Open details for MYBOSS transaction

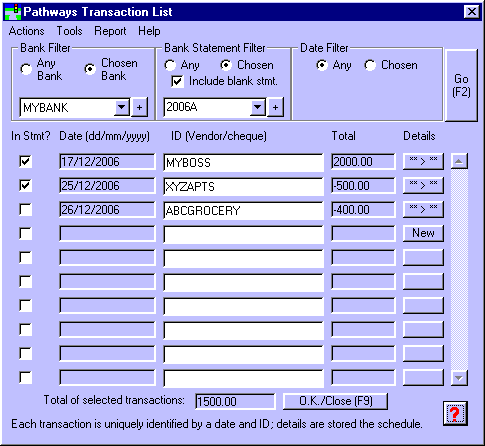423,161
